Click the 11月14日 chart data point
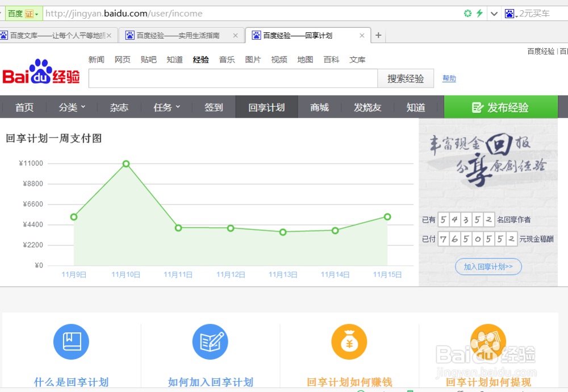 coord(335,231)
